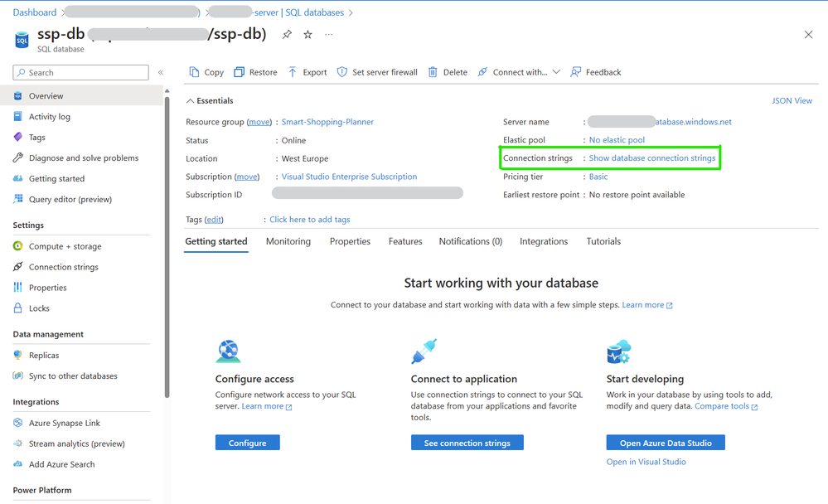The height and width of the screenshot is (504, 828).
Task: Close the ssp-db blade with X
Action: [x=808, y=35]
